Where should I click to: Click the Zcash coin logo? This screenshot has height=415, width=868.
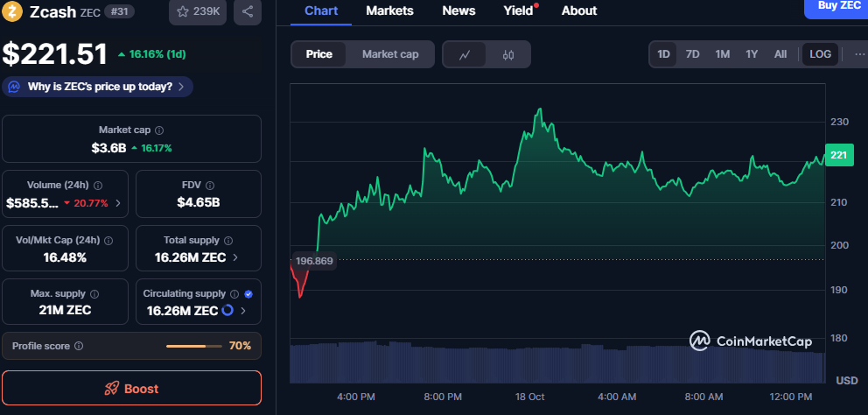[x=13, y=11]
